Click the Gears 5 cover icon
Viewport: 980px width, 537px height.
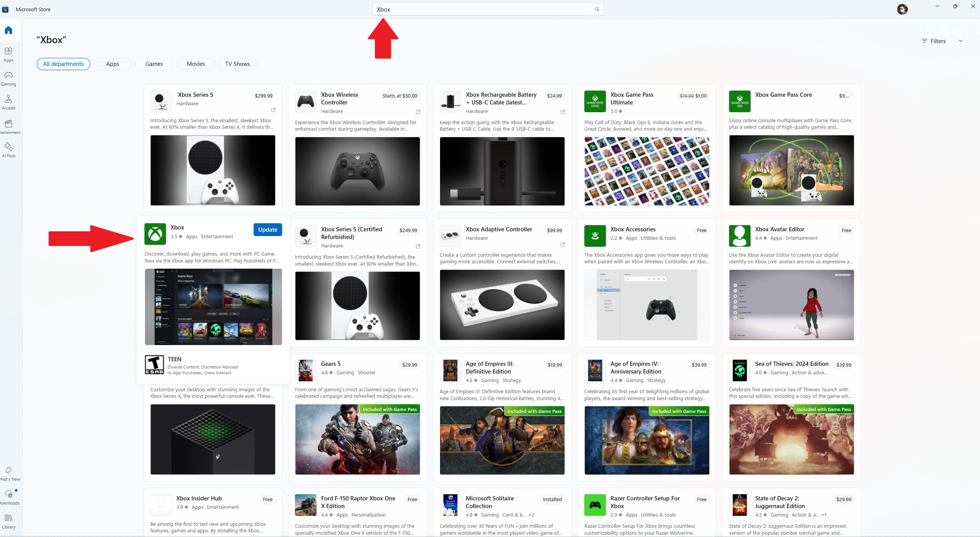tap(305, 370)
